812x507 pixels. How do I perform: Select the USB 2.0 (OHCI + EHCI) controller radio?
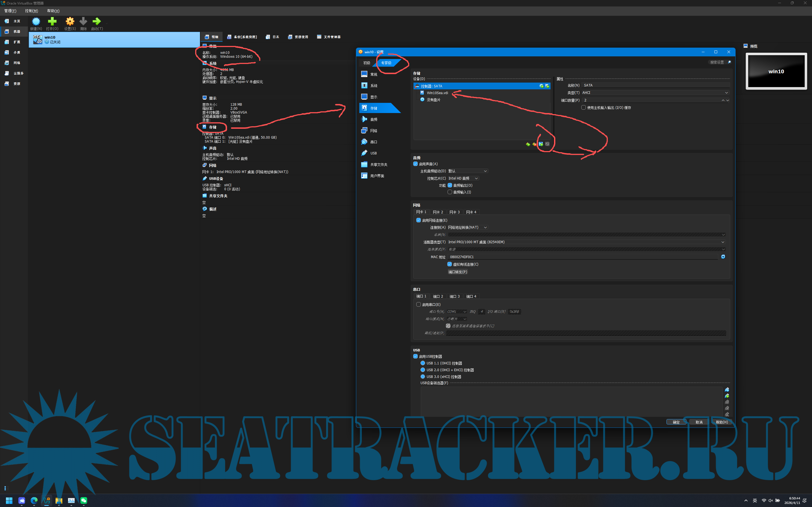tap(423, 370)
